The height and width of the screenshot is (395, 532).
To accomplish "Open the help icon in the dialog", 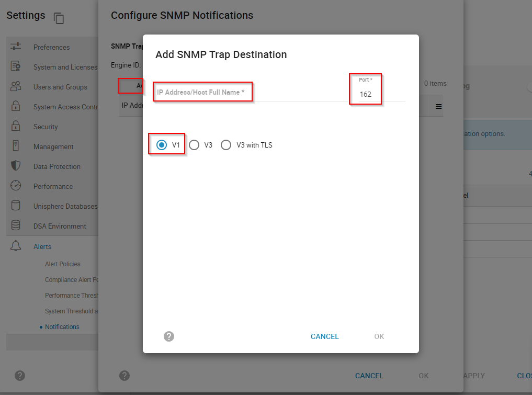I will coord(168,336).
